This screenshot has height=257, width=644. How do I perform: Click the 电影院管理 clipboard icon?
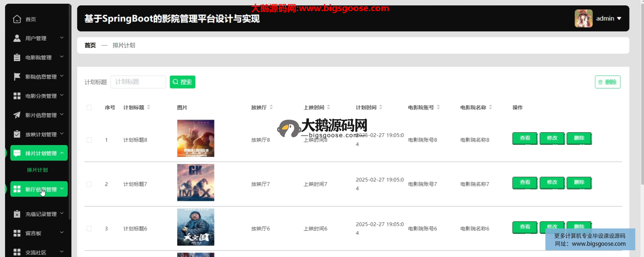(17, 57)
